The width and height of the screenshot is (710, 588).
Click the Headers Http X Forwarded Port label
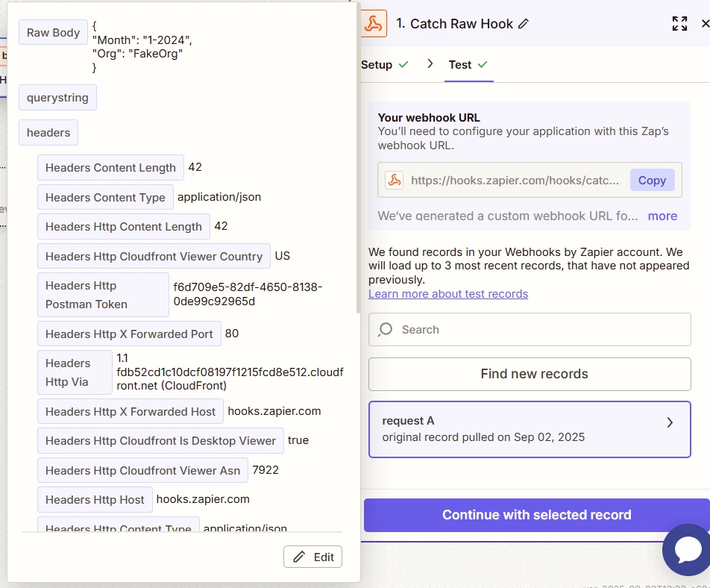129,334
